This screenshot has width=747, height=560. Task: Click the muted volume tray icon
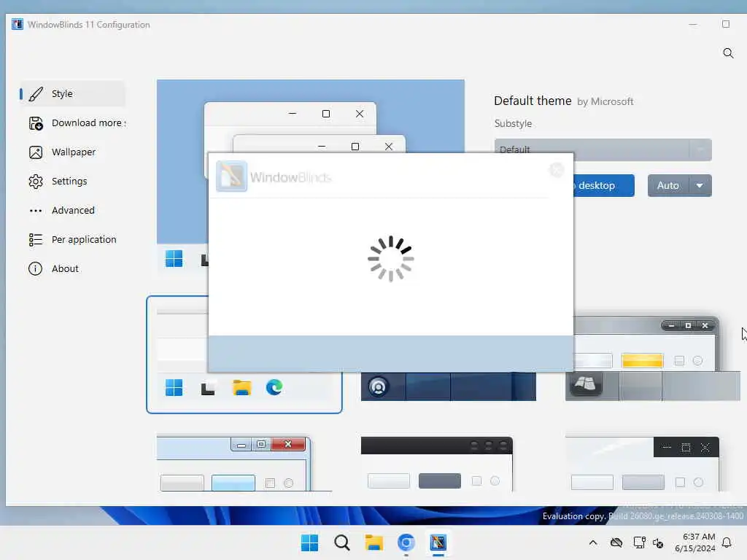point(659,542)
